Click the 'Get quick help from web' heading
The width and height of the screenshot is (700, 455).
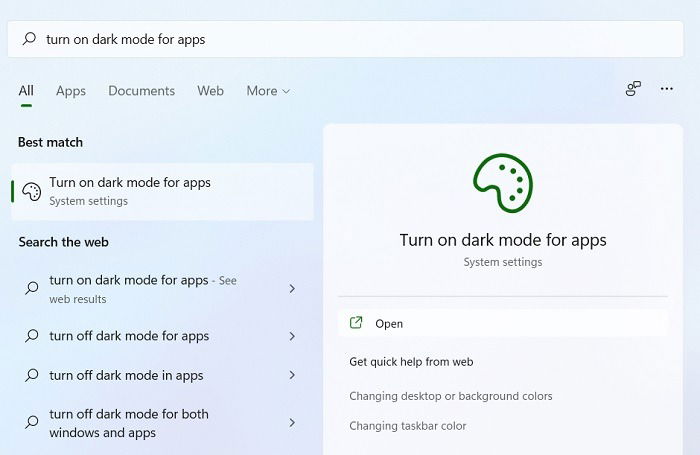(x=411, y=362)
